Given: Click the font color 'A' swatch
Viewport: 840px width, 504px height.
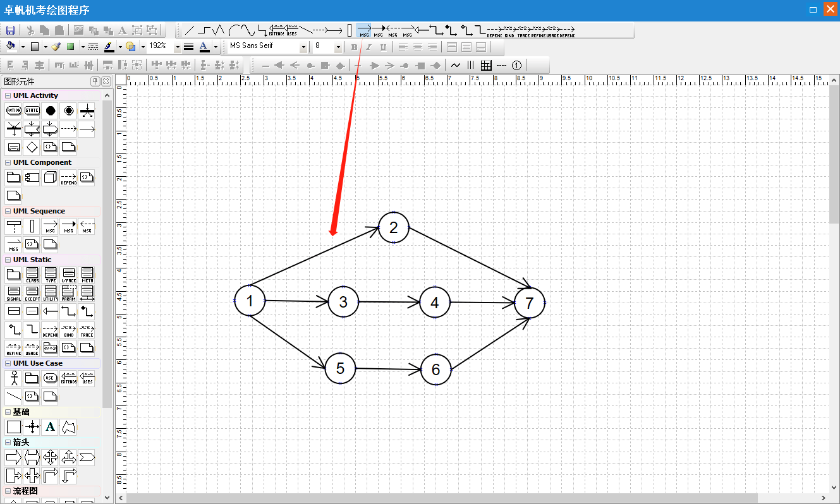Looking at the screenshot, I should coord(204,47).
